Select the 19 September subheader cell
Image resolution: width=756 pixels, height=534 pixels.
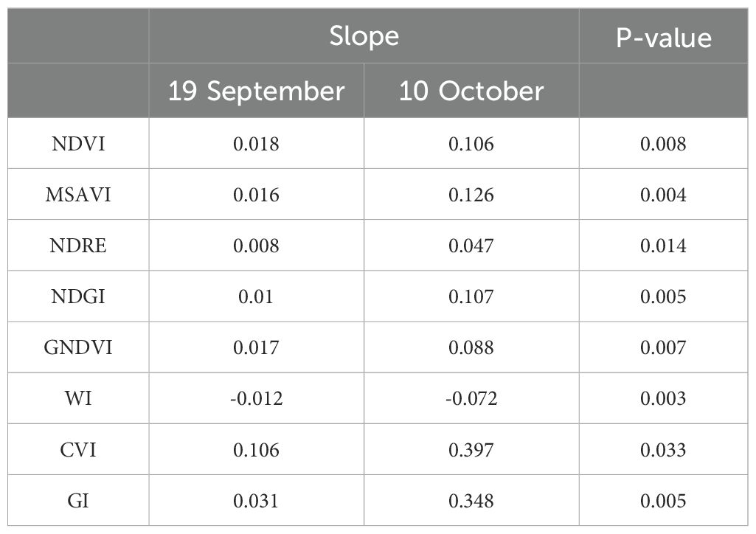(x=256, y=91)
